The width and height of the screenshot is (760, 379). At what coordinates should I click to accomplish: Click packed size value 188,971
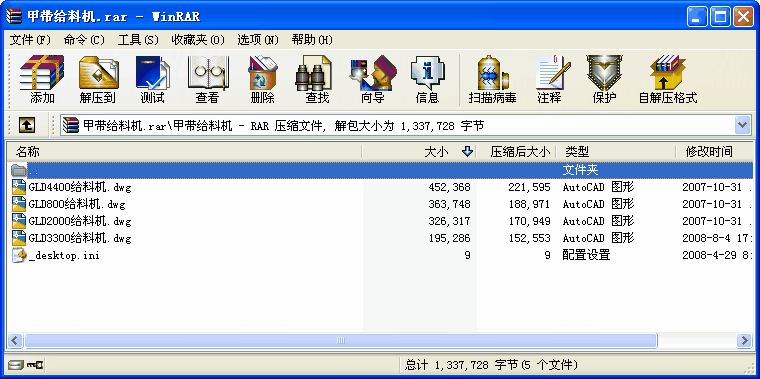point(529,204)
